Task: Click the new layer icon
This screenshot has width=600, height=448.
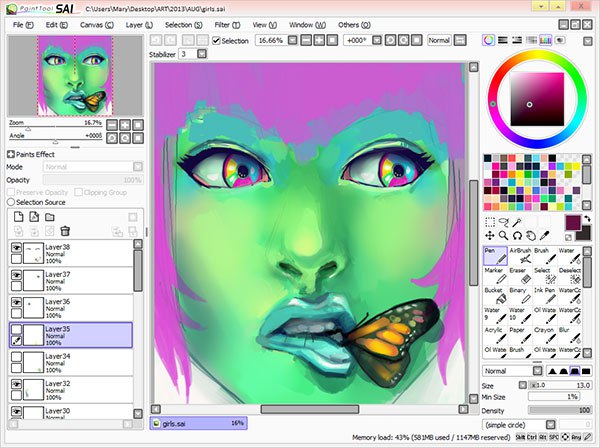Action: click(x=19, y=216)
